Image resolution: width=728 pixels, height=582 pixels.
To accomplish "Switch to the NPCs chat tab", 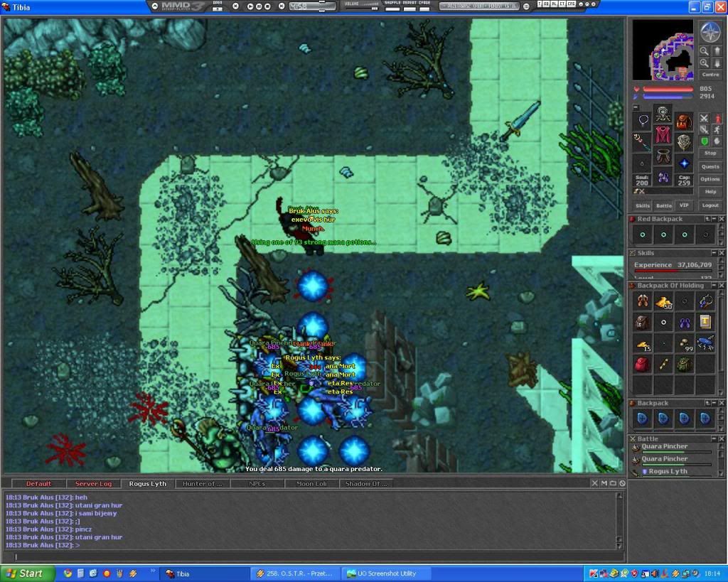I will [x=257, y=484].
